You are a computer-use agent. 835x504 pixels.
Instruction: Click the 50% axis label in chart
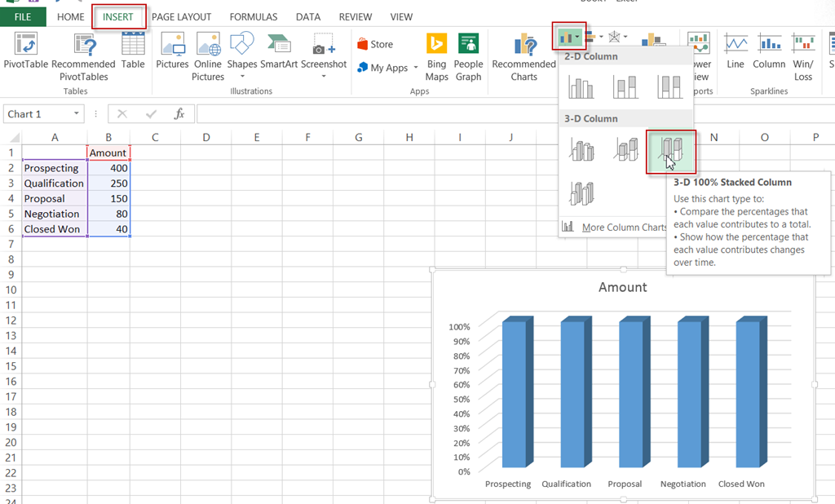click(462, 399)
